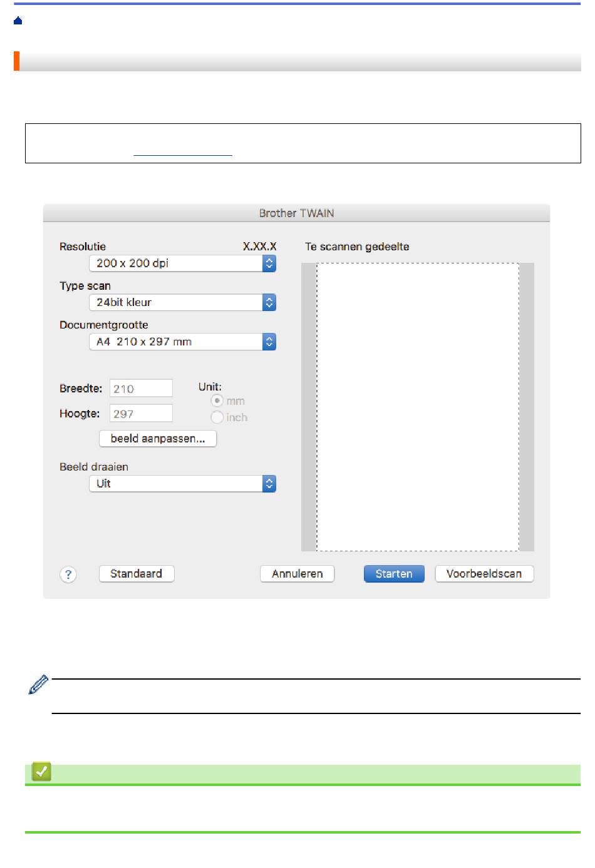Click inside the scan area preview
This screenshot has height=868, width=595.
pos(418,407)
